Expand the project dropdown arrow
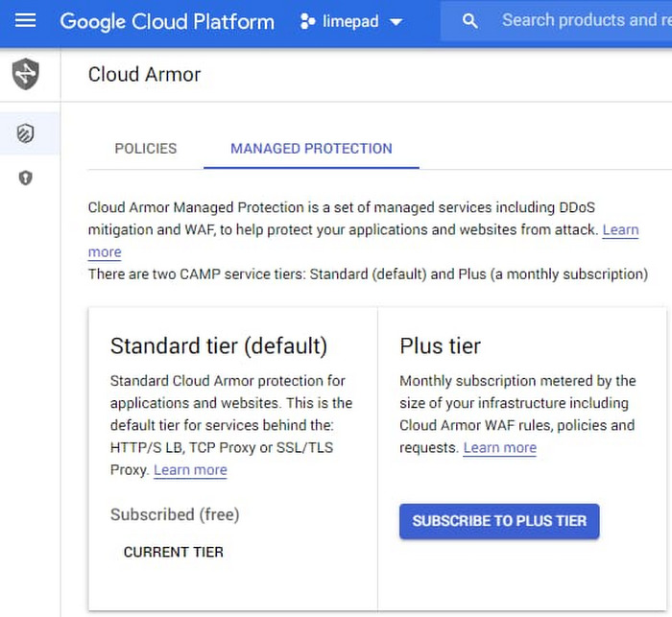This screenshot has width=672, height=617. (396, 22)
